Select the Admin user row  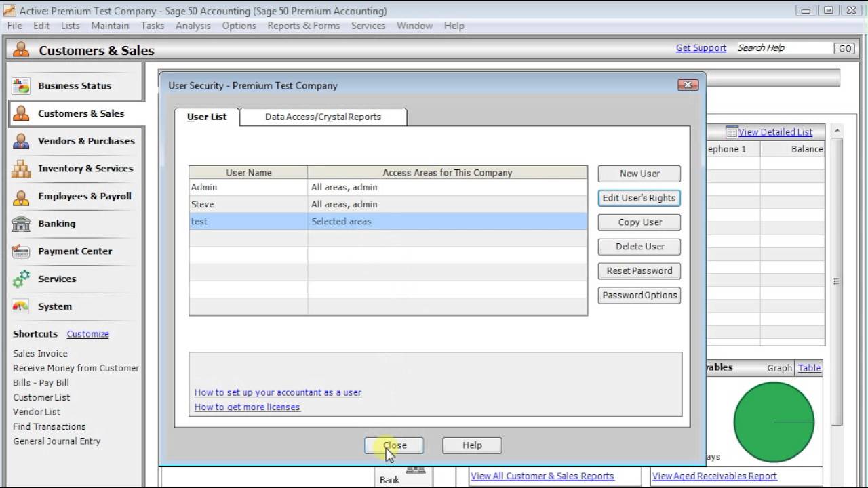(388, 187)
